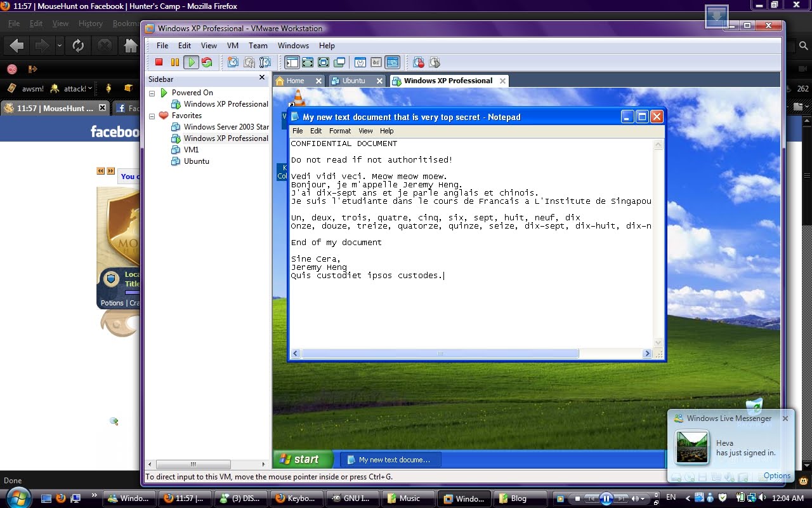
Task: Click the Record icon with red dot
Action: (419, 62)
